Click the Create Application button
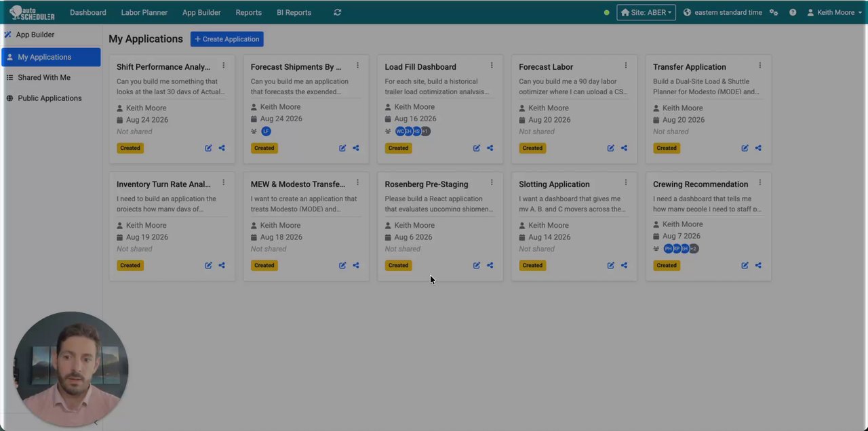The height and width of the screenshot is (431, 868). 226,39
